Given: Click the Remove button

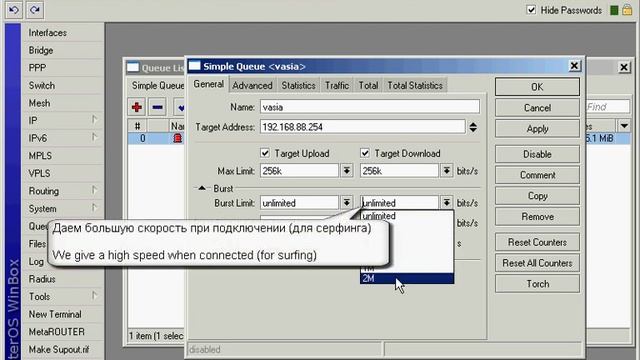Looking at the screenshot, I should [537, 217].
